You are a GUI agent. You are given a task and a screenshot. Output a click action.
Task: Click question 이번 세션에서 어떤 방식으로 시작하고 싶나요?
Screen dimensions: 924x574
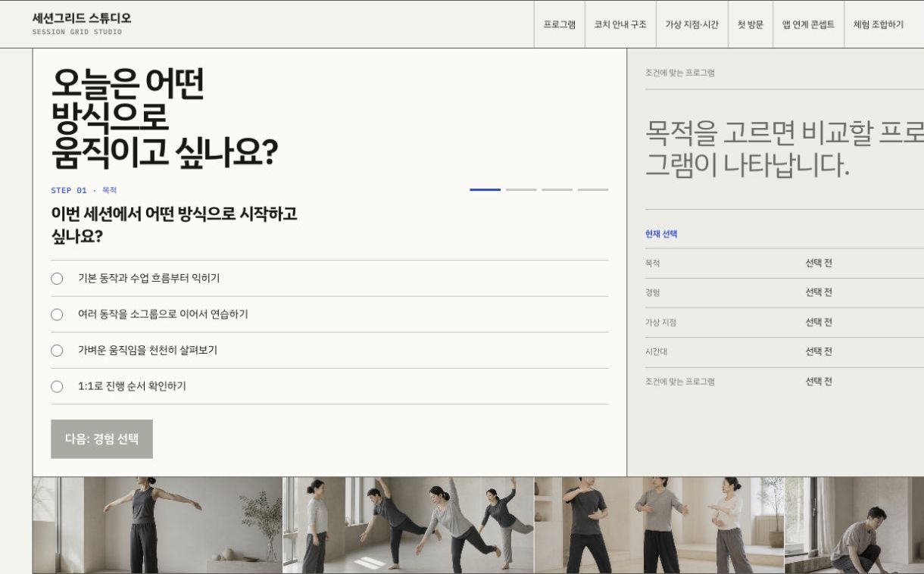(174, 225)
